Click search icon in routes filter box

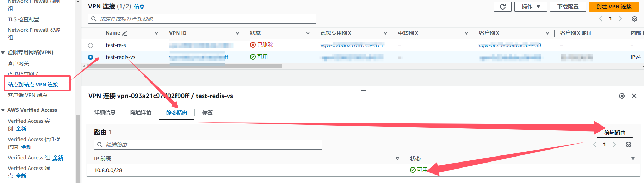pos(100,145)
